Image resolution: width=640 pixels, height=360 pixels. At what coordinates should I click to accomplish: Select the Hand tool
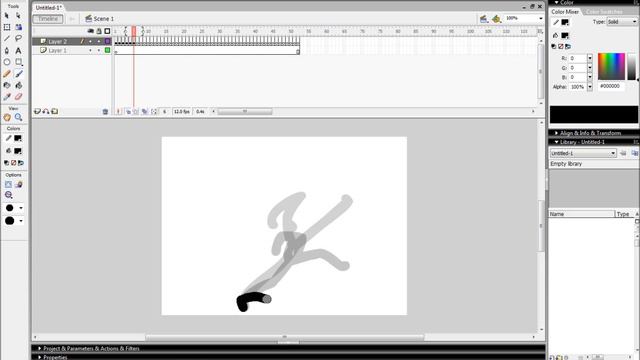point(7,118)
